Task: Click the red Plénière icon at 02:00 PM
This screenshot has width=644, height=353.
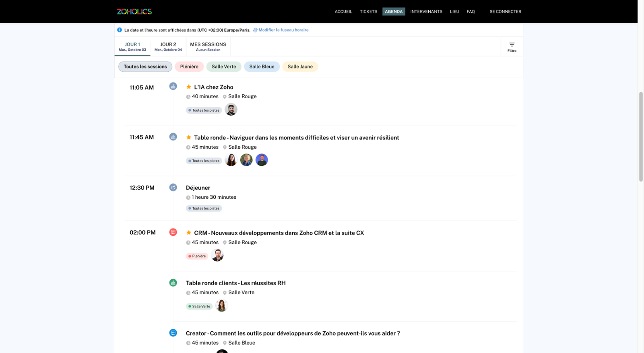Action: tap(173, 232)
